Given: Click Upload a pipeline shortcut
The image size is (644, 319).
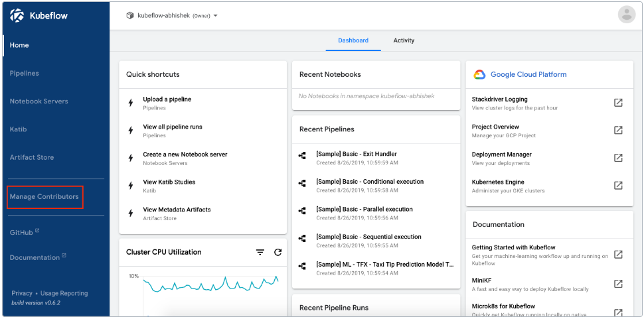Looking at the screenshot, I should 167,99.
